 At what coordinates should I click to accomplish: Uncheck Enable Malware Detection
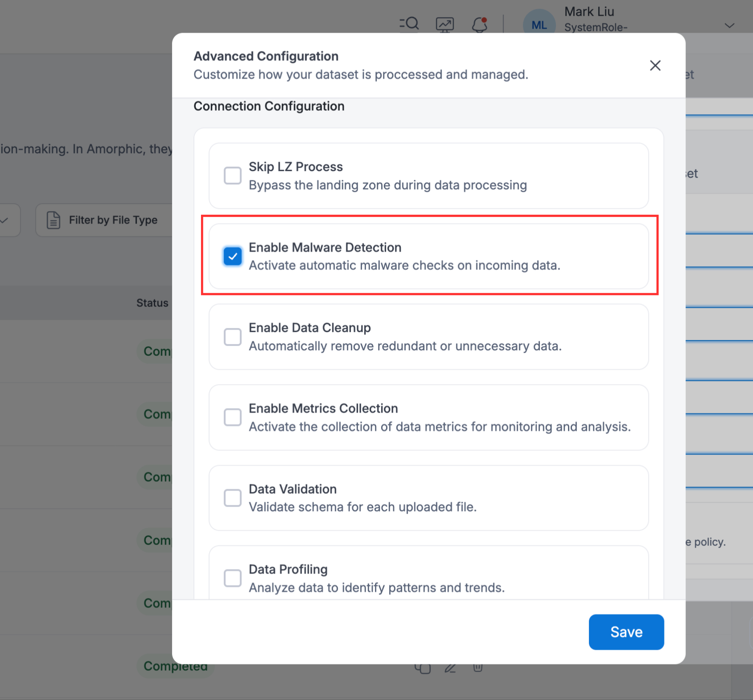click(x=233, y=256)
